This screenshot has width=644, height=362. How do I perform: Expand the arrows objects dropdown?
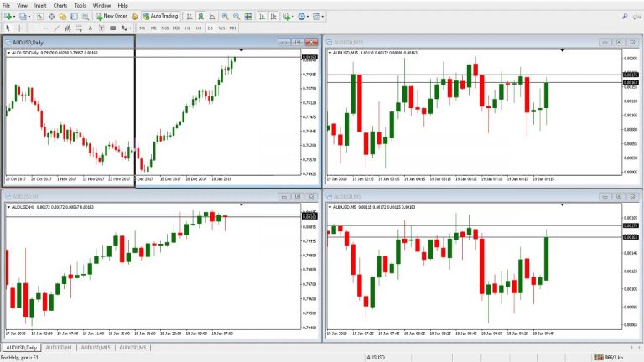tap(132, 28)
